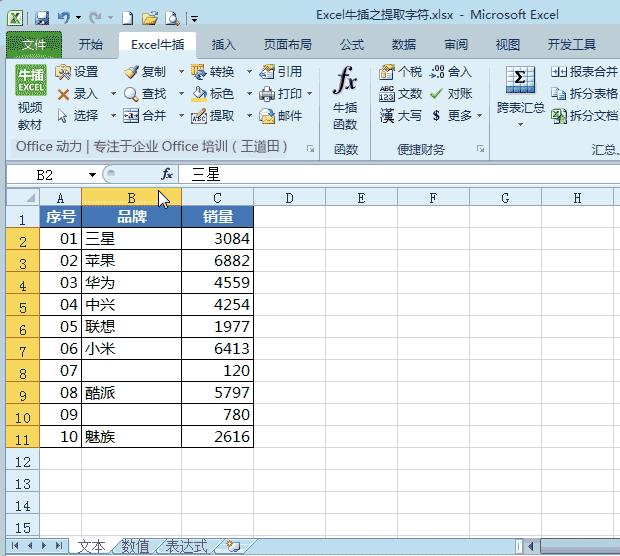Click the horizontal scrollbar left arrow
The image size is (620, 556).
531,547
